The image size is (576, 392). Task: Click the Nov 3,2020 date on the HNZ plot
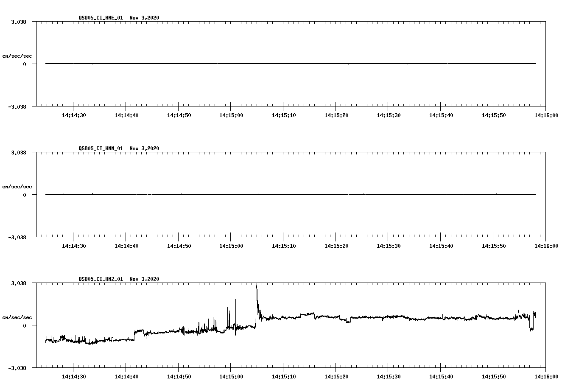[x=144, y=279]
